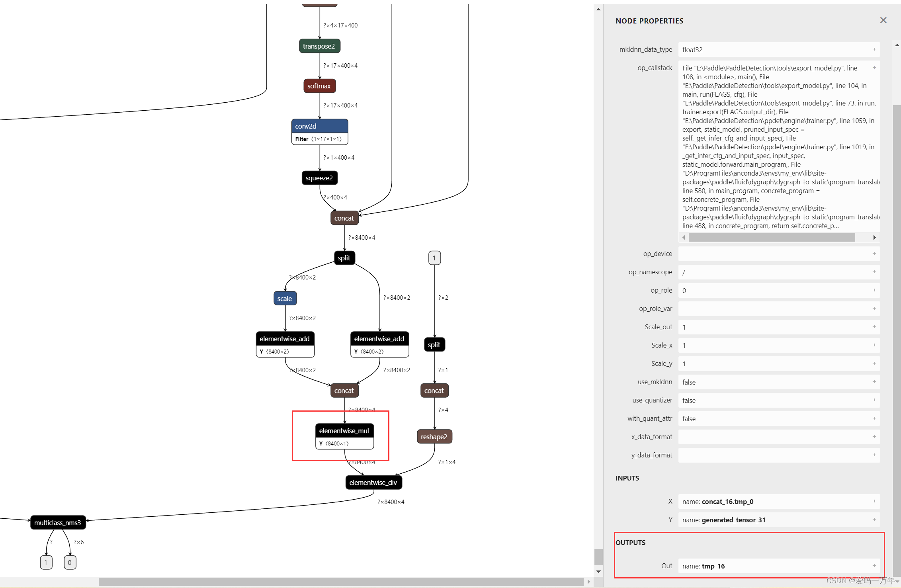Expand the Scale_out attribute row

(874, 327)
